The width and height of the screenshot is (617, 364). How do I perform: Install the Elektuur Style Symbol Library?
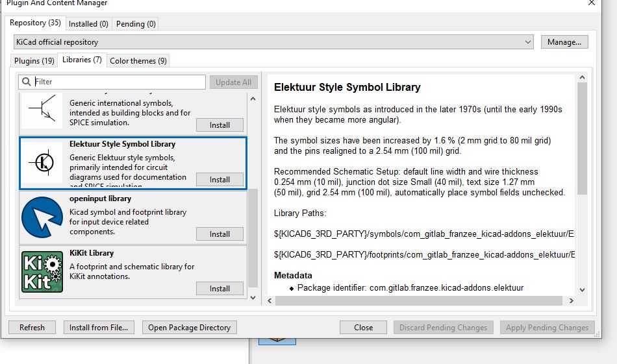click(x=220, y=180)
